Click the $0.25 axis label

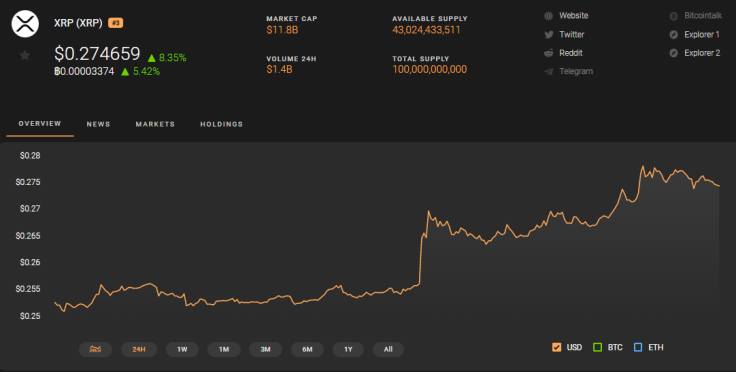30,316
